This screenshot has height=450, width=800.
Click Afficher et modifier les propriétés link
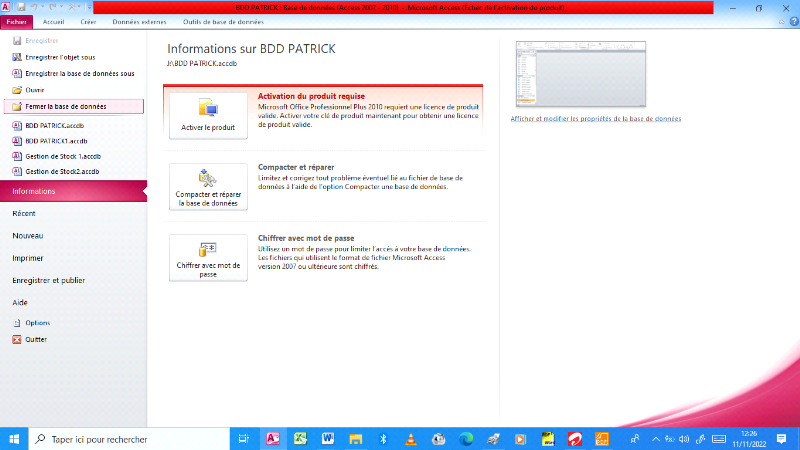click(x=595, y=118)
